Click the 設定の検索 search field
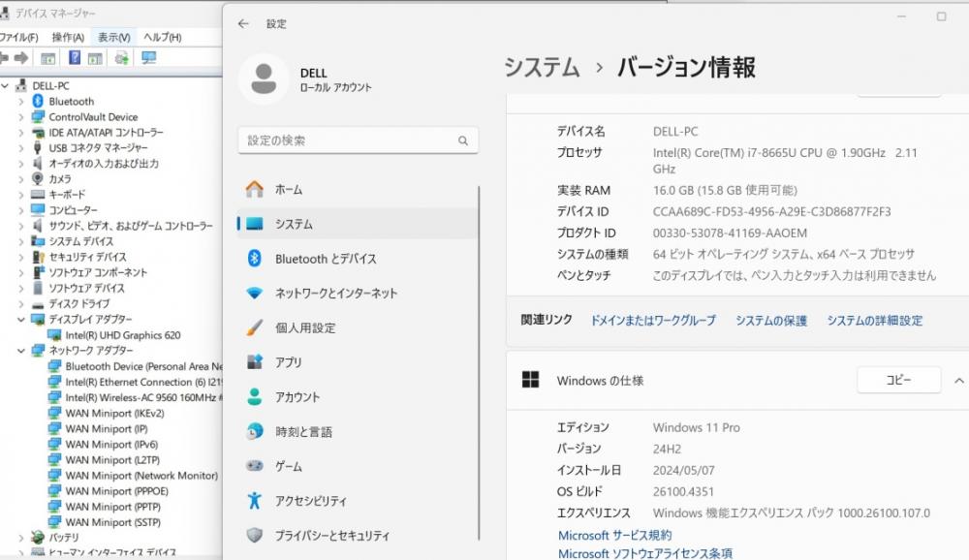 358,140
